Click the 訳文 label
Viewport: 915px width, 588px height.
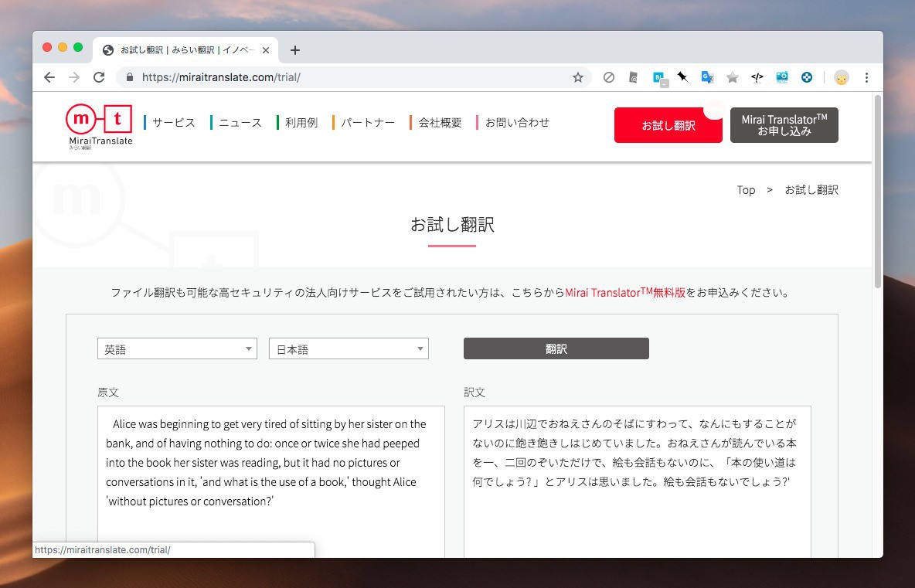(x=475, y=392)
